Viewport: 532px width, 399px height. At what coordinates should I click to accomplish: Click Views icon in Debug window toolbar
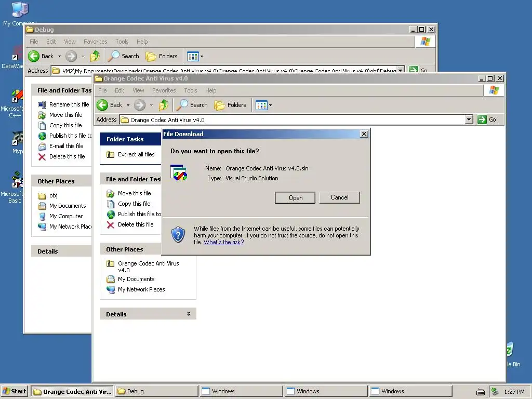pos(193,56)
